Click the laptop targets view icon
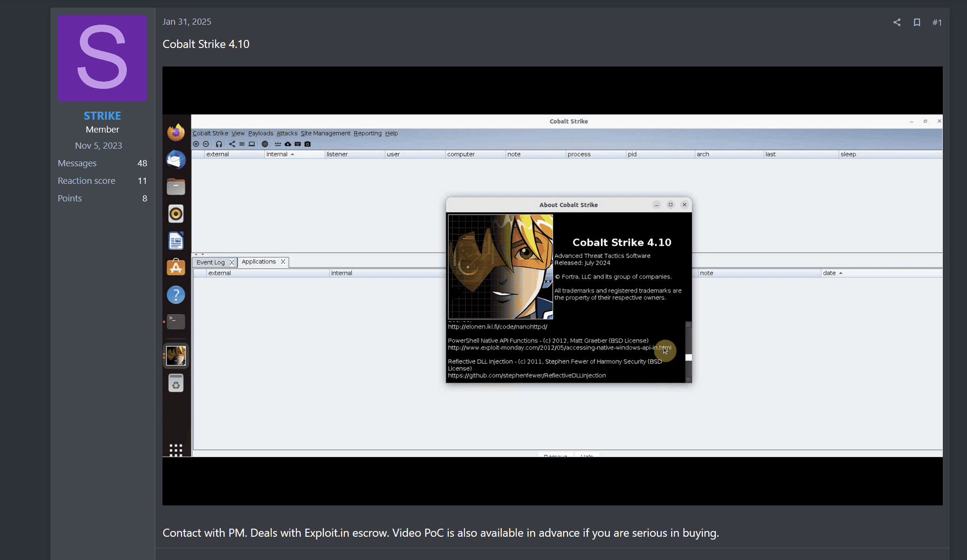Viewport: 967px width, 560px height. [x=252, y=144]
